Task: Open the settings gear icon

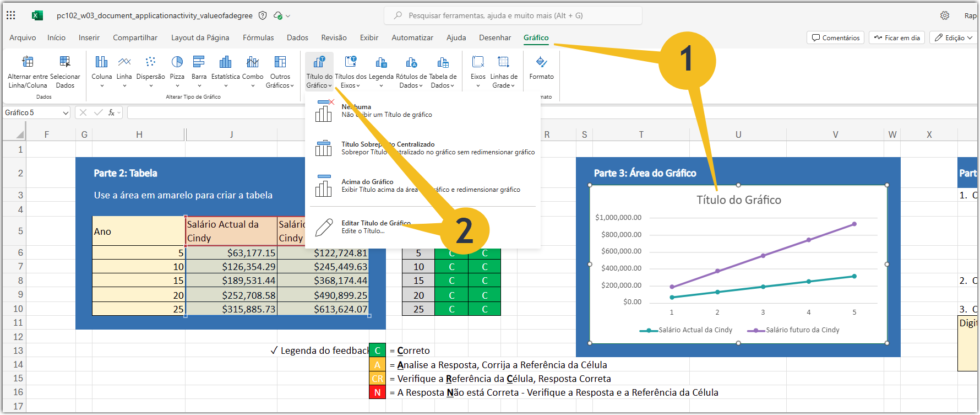Action: click(x=945, y=15)
